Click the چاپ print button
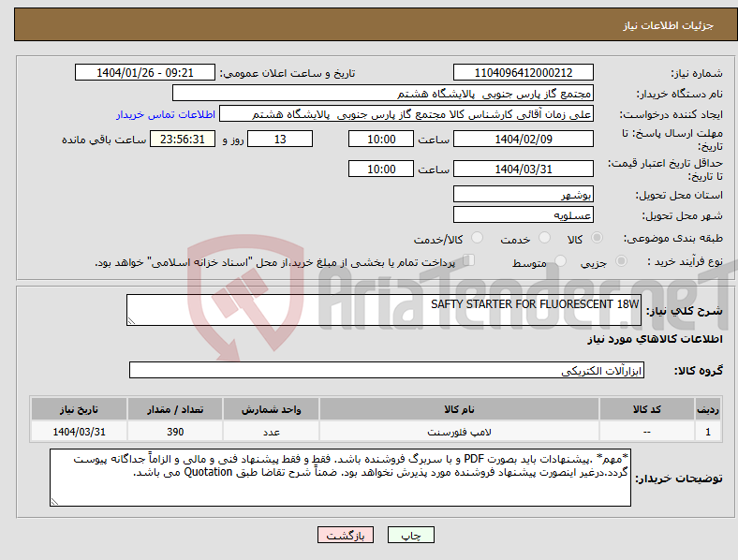Viewport: 738px width, 560px height. 410,535
